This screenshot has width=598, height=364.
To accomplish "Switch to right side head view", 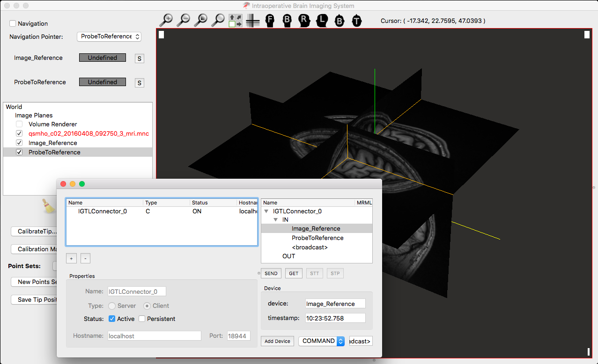I will [304, 21].
